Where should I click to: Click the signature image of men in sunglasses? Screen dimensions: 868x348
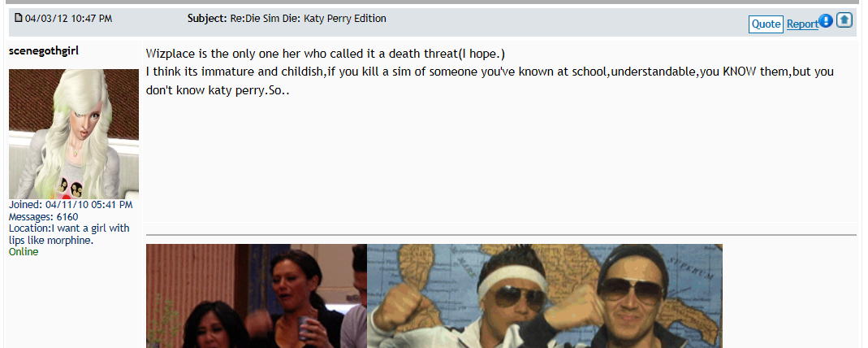(x=545, y=296)
